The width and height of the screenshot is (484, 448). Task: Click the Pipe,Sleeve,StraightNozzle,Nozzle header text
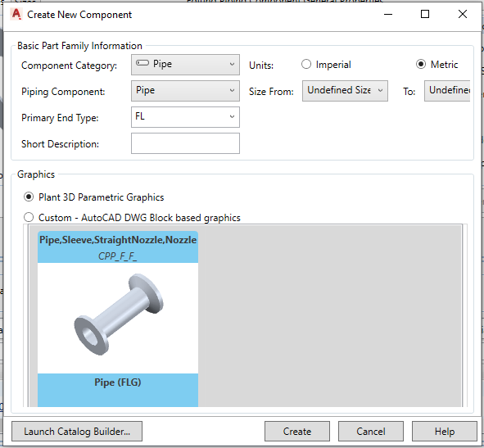(x=118, y=240)
